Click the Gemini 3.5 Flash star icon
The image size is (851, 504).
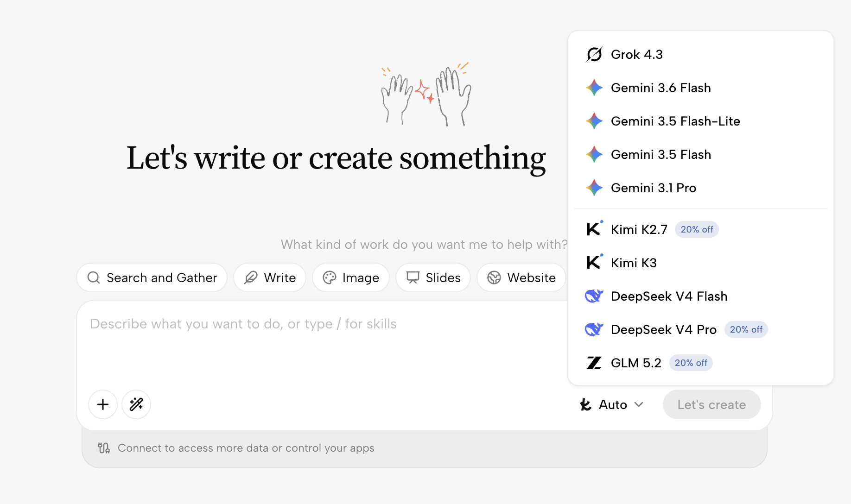(x=594, y=155)
